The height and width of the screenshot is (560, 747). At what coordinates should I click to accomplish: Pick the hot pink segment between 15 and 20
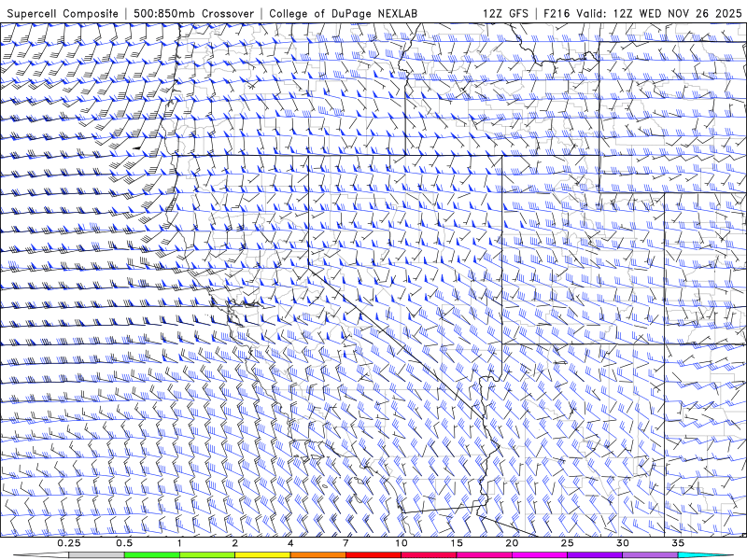tap(484, 555)
